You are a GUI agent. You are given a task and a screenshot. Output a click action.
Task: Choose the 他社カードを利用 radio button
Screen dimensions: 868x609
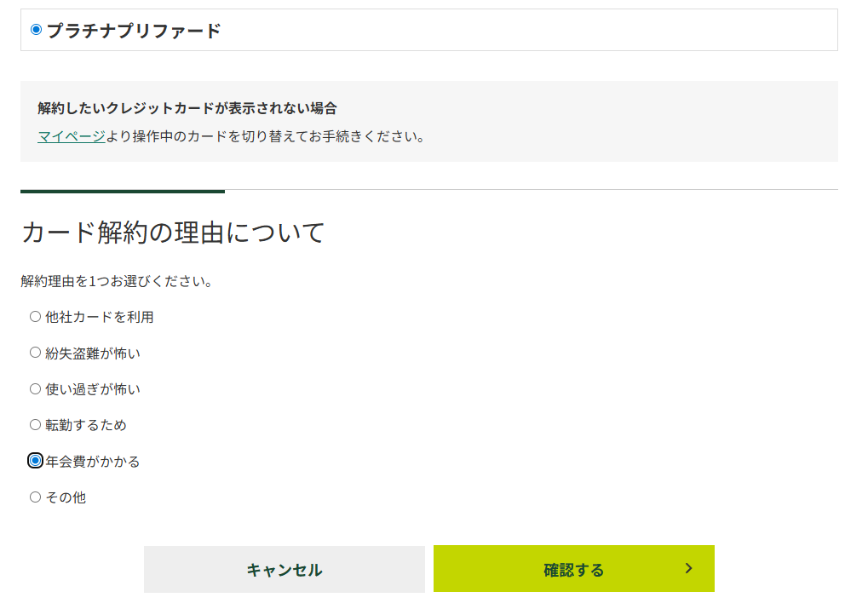coord(35,317)
